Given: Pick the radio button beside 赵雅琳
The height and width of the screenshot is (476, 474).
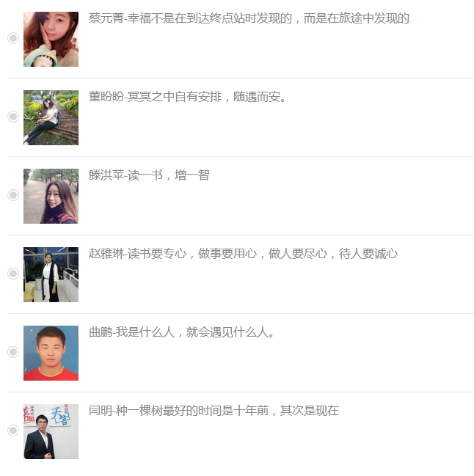Looking at the screenshot, I should click(13, 274).
